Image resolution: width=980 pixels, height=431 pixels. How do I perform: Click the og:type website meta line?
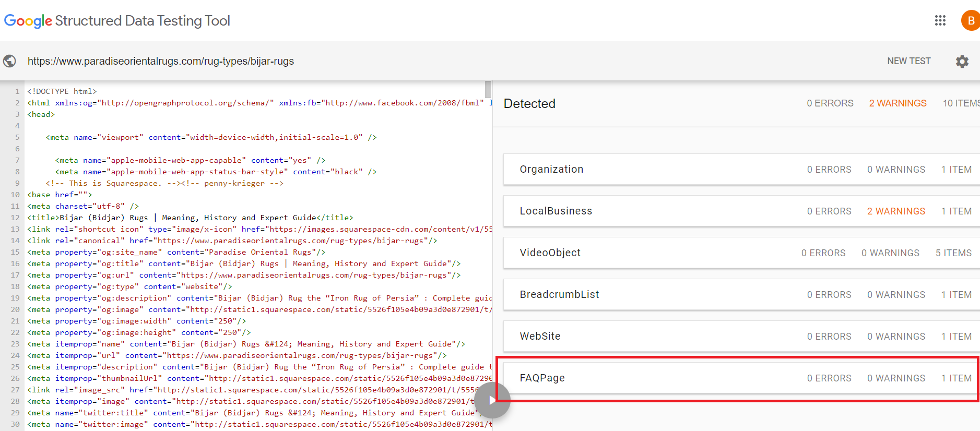(129, 286)
